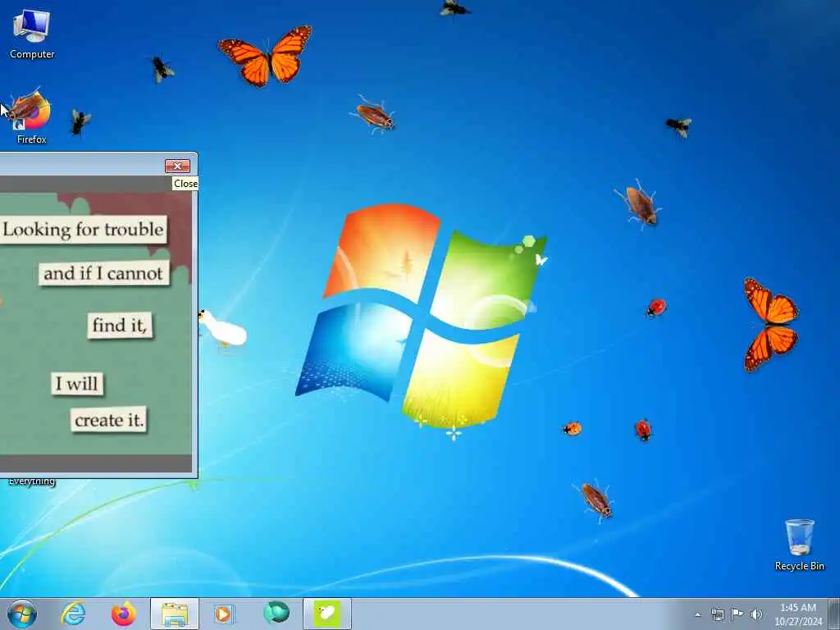The height and width of the screenshot is (630, 840).
Task: Close the poem image window
Action: (177, 166)
